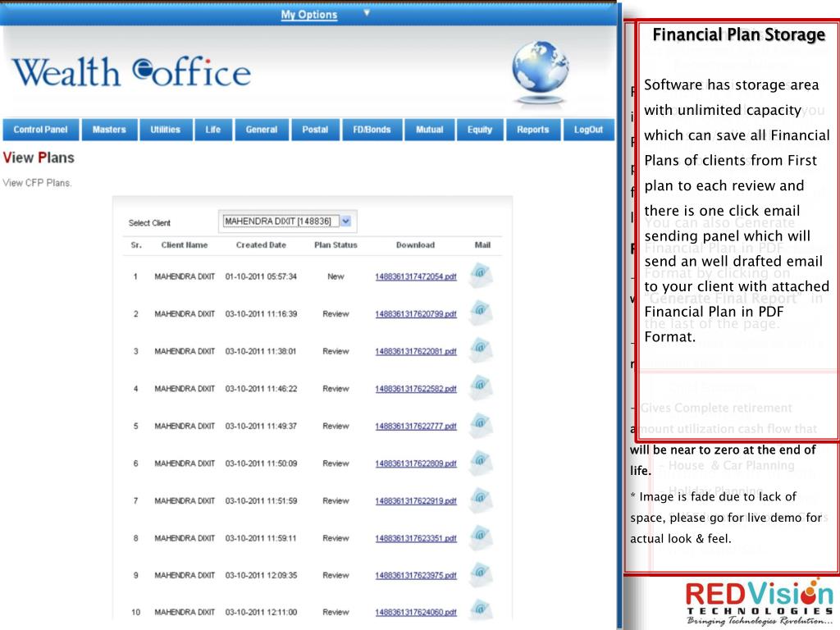840x630 pixels.
Task: Click the 'Select Client' label
Action: click(149, 223)
